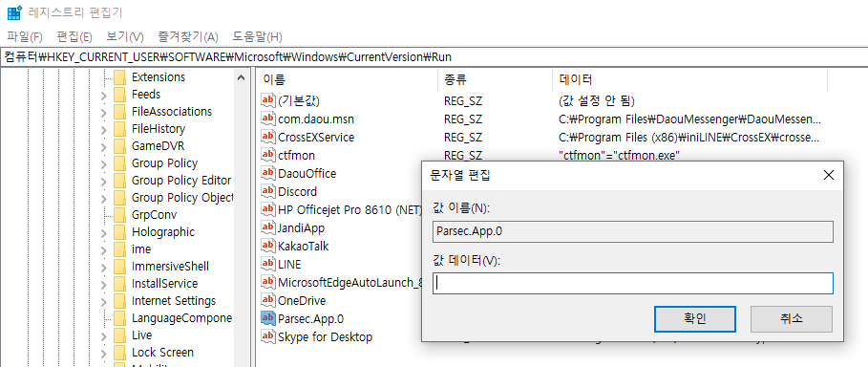The image size is (868, 367).
Task: Select the LINE value icon
Action: 268,264
